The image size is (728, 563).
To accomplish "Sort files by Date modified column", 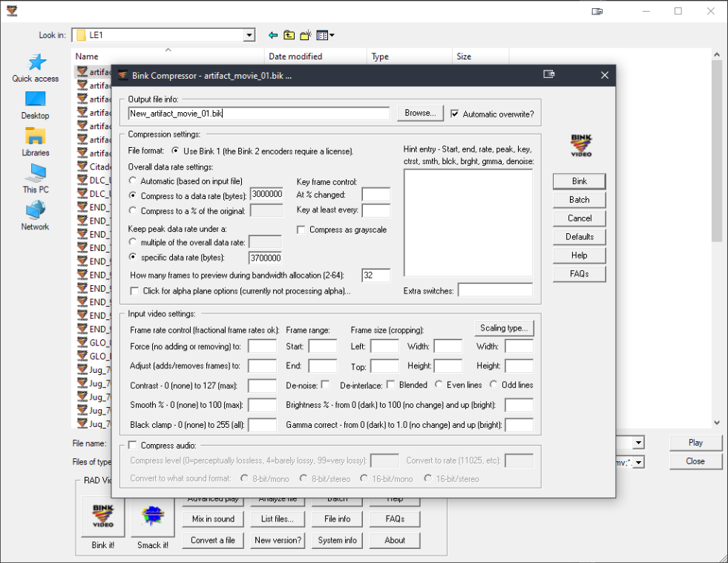I will coord(315,56).
